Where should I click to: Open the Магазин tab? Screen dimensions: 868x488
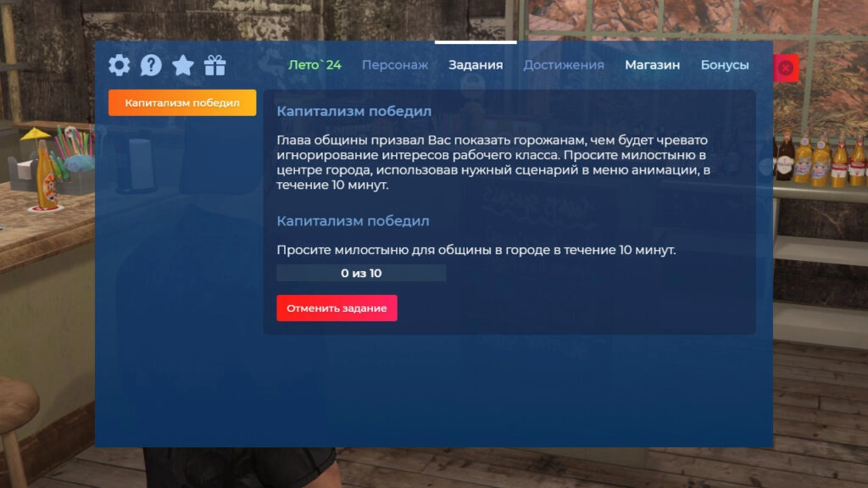click(x=653, y=64)
